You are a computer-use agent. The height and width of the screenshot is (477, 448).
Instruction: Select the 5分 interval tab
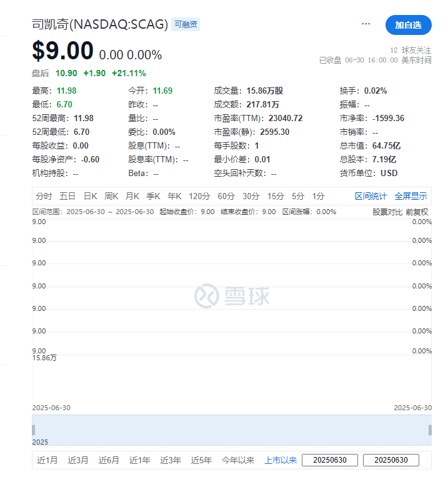tap(298, 196)
